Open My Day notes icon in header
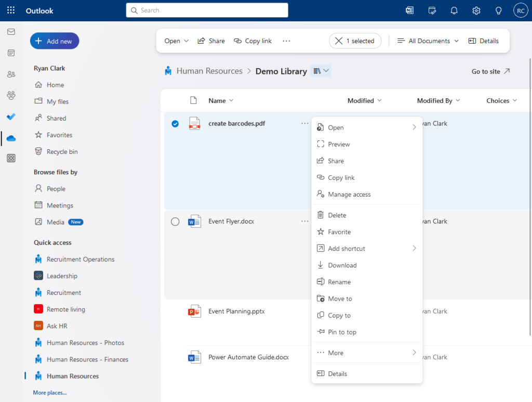 pyautogui.click(x=432, y=10)
